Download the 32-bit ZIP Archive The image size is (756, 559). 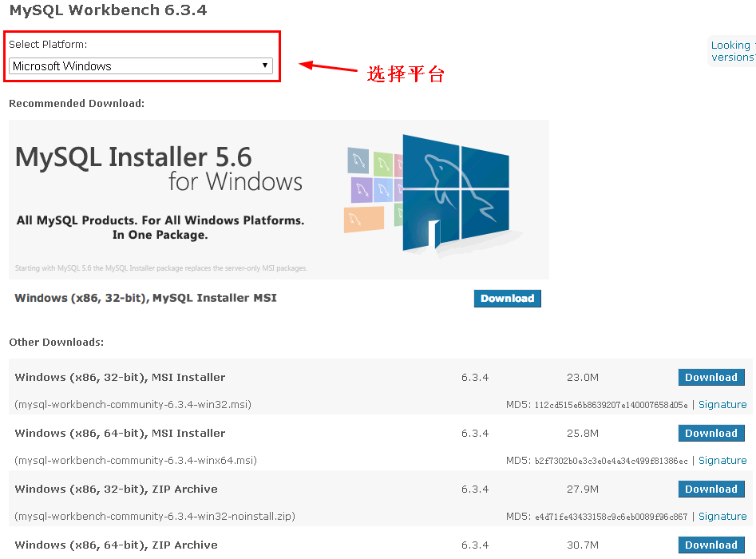[x=711, y=489]
